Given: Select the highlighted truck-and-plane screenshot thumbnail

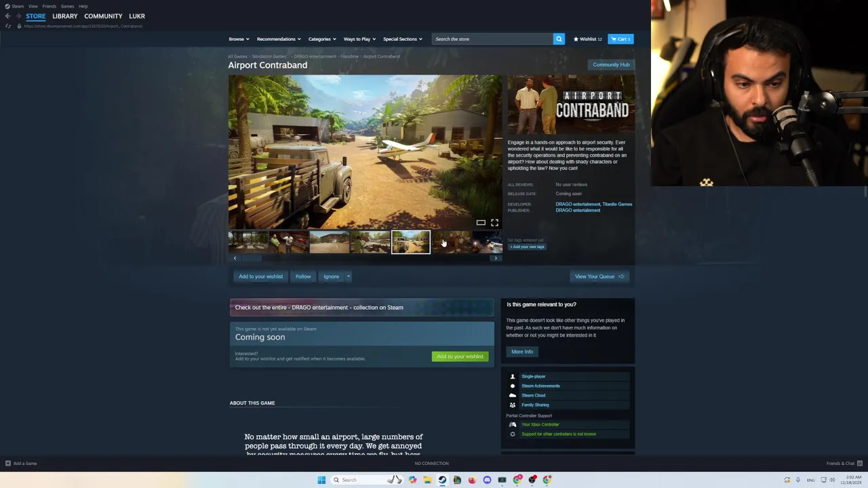Looking at the screenshot, I should [410, 242].
